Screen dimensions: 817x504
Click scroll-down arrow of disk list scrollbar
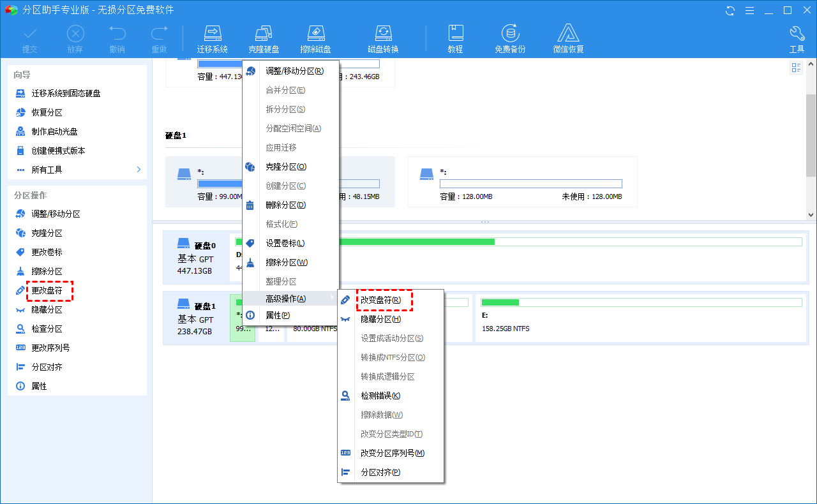[x=811, y=215]
